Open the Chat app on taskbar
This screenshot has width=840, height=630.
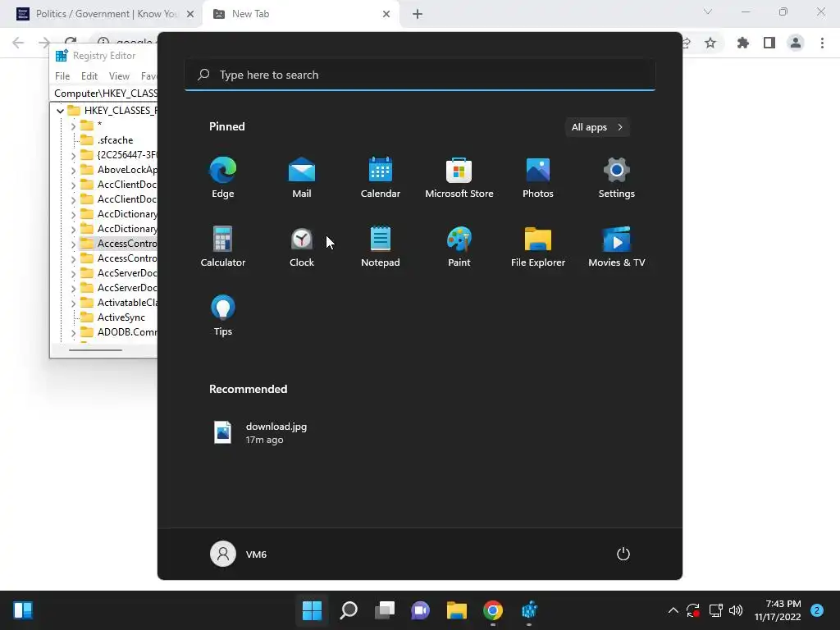421,610
